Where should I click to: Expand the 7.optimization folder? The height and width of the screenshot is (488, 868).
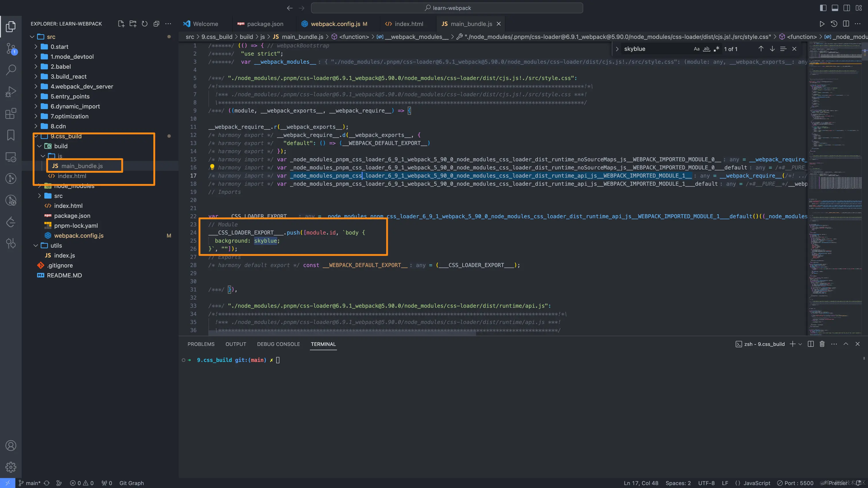click(x=69, y=116)
